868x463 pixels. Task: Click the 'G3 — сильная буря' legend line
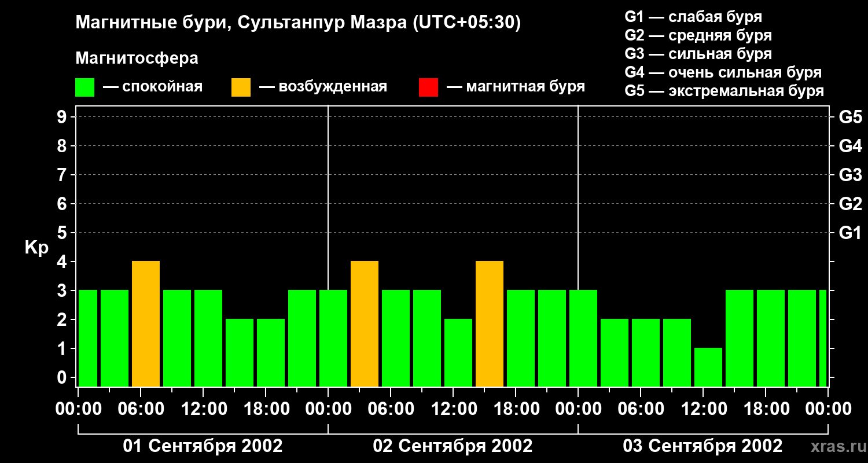tap(698, 54)
